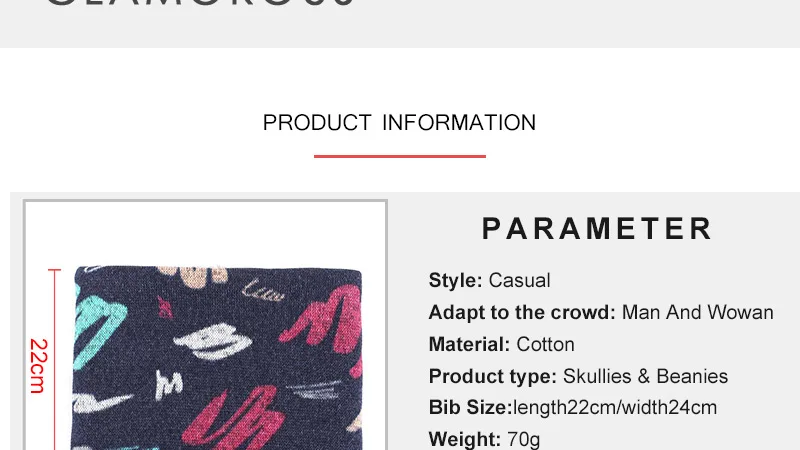
Task: Click the red underline below the heading
Action: click(x=399, y=156)
